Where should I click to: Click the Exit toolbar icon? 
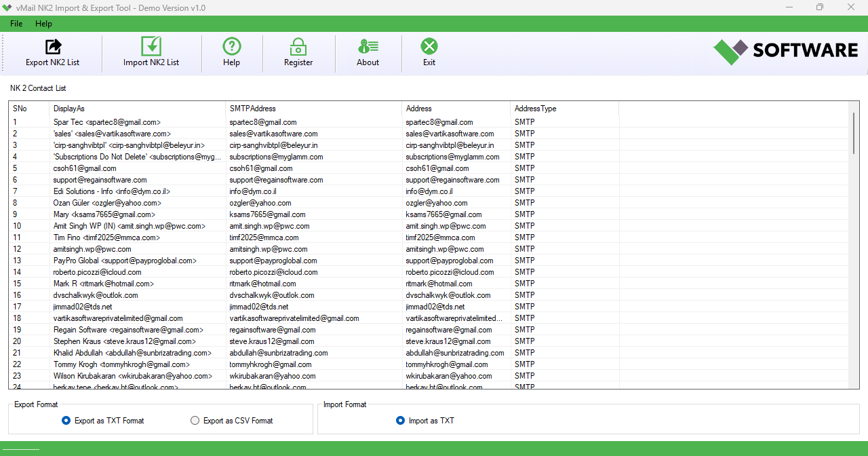429,47
